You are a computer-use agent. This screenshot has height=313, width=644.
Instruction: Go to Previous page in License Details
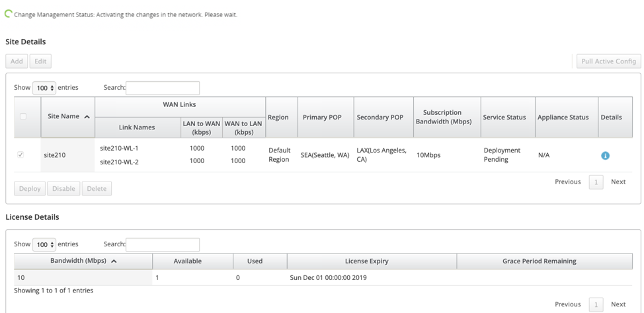(567, 304)
